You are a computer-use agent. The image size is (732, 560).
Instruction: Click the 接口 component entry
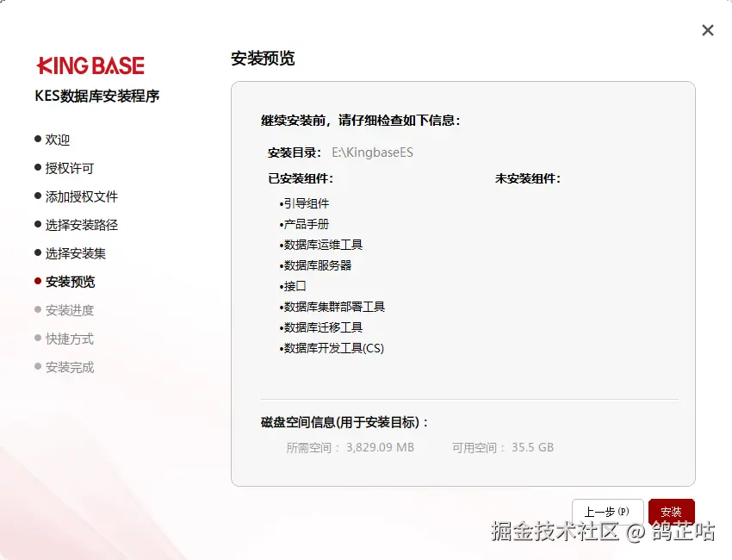pos(293,286)
